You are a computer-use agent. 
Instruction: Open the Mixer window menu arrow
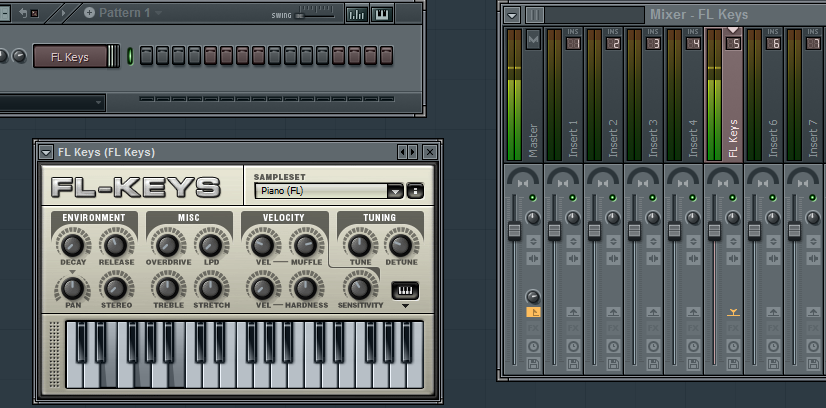512,15
